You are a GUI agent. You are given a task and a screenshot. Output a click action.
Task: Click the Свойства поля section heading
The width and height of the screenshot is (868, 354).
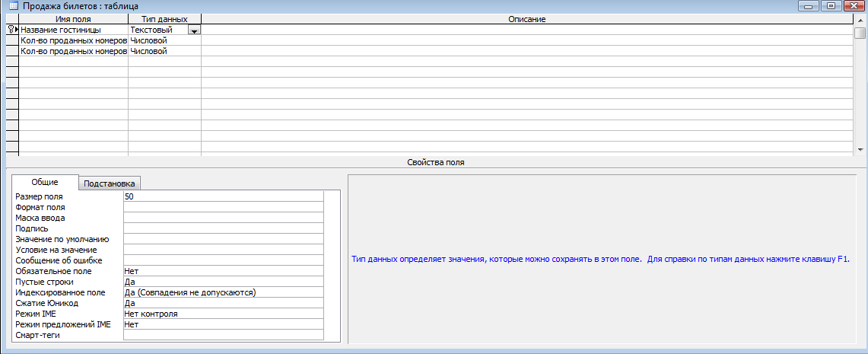point(436,163)
